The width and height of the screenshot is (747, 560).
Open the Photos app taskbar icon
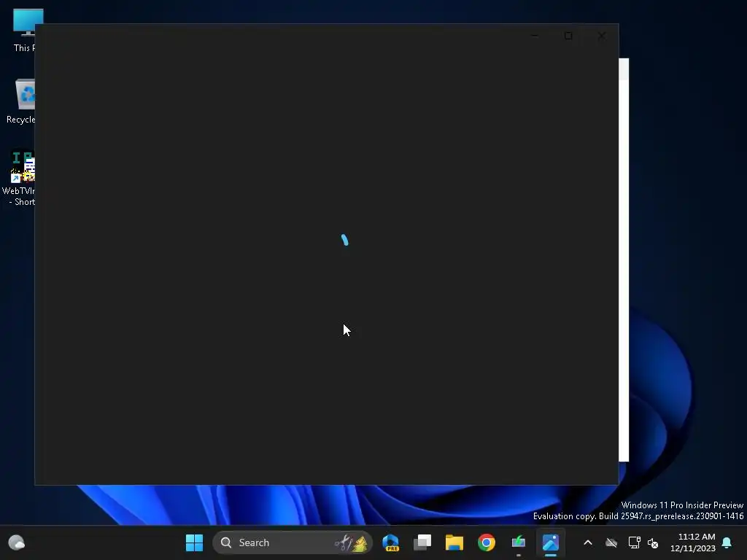point(550,542)
